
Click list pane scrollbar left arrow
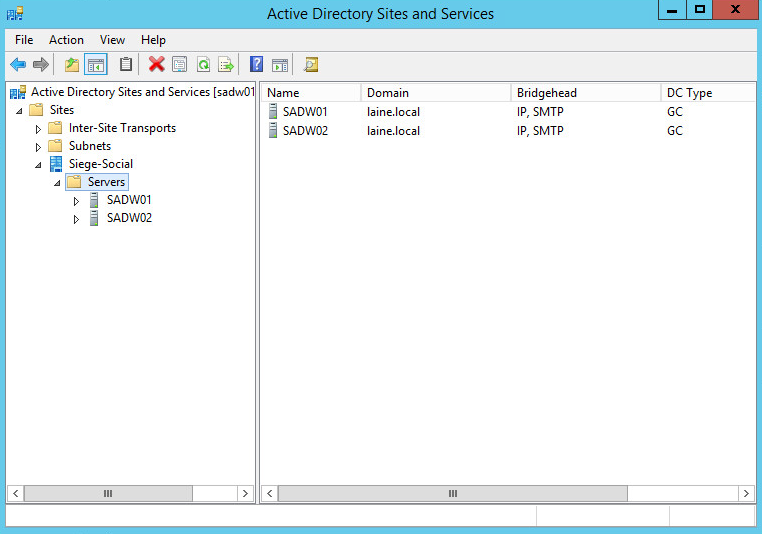tap(270, 494)
